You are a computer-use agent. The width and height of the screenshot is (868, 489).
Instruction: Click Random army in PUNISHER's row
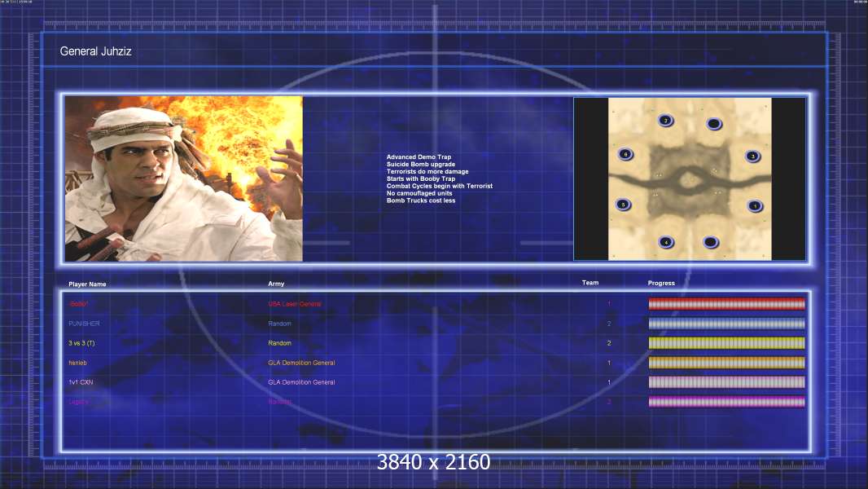279,324
